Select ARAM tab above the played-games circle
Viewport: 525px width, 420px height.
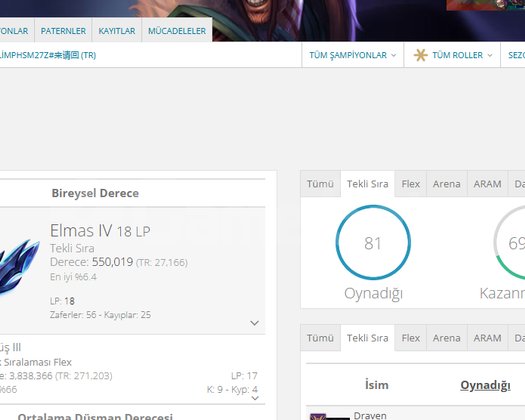point(488,184)
